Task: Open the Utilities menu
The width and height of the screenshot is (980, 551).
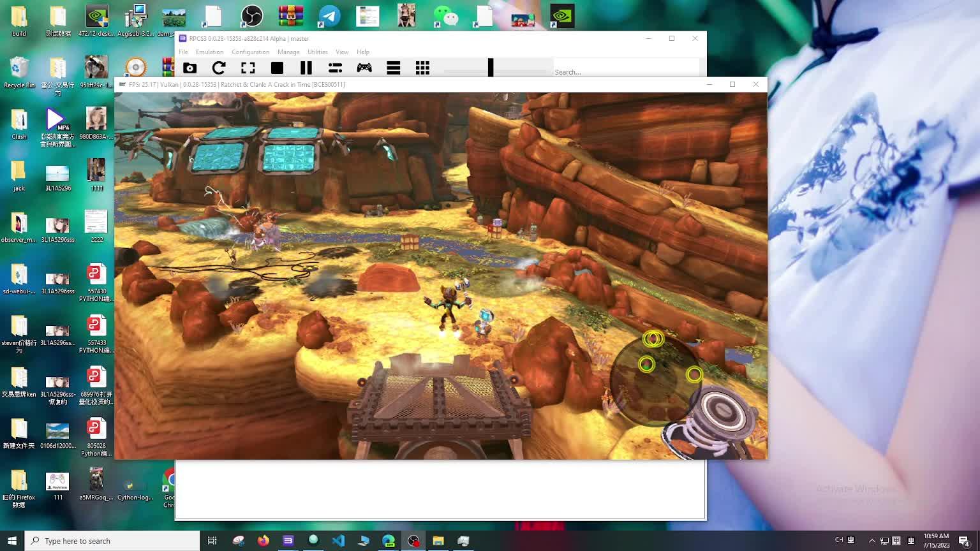Action: [317, 52]
